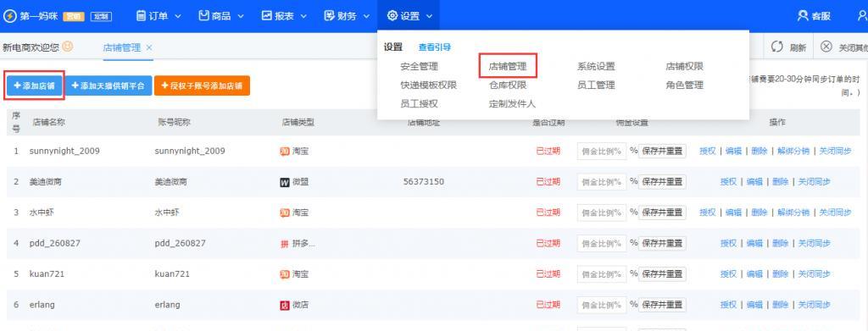Click the 店铺地址 value 56373150

[424, 182]
